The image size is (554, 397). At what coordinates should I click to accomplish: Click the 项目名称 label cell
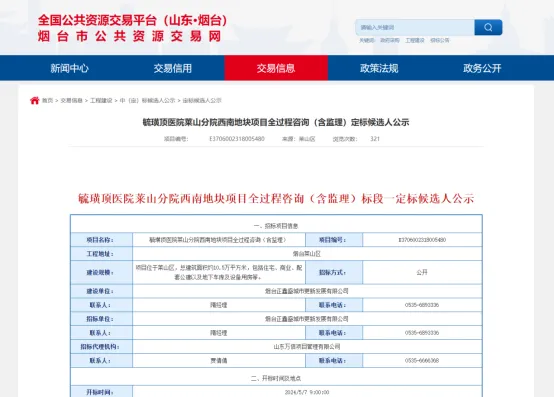click(x=101, y=240)
